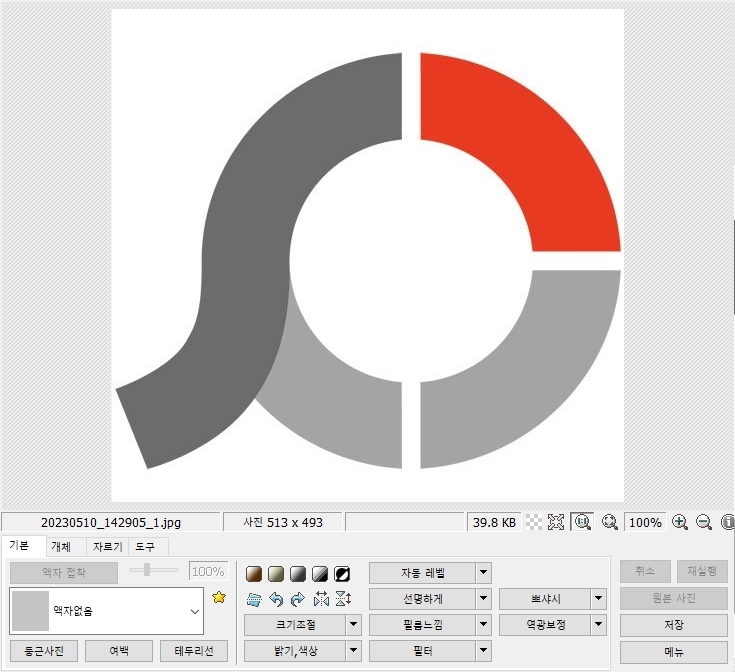This screenshot has height=672, width=735.
Task: Expand the 필터 dropdown arrow
Action: point(483,651)
